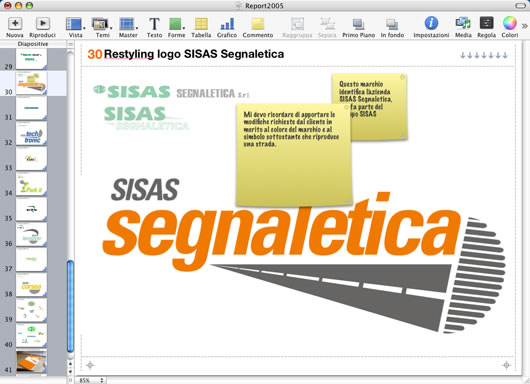Click Master dropdown arrow
Screen dimensions: 530x384
click(137, 28)
